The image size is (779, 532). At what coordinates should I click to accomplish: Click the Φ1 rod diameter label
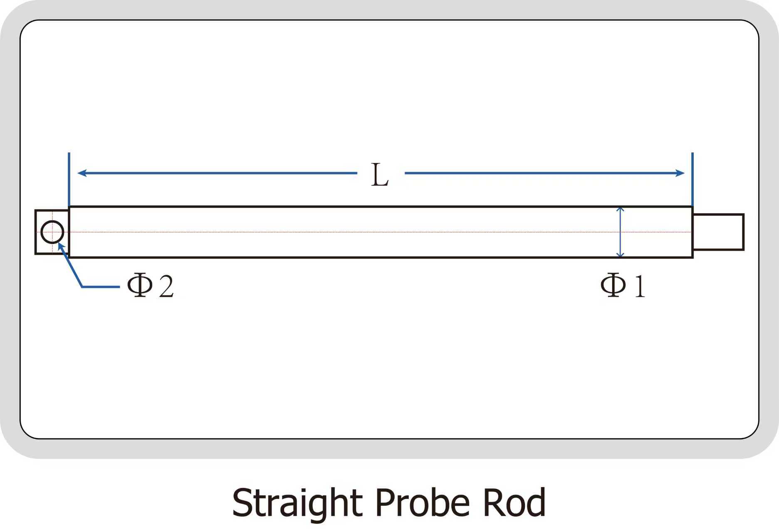tap(623, 286)
